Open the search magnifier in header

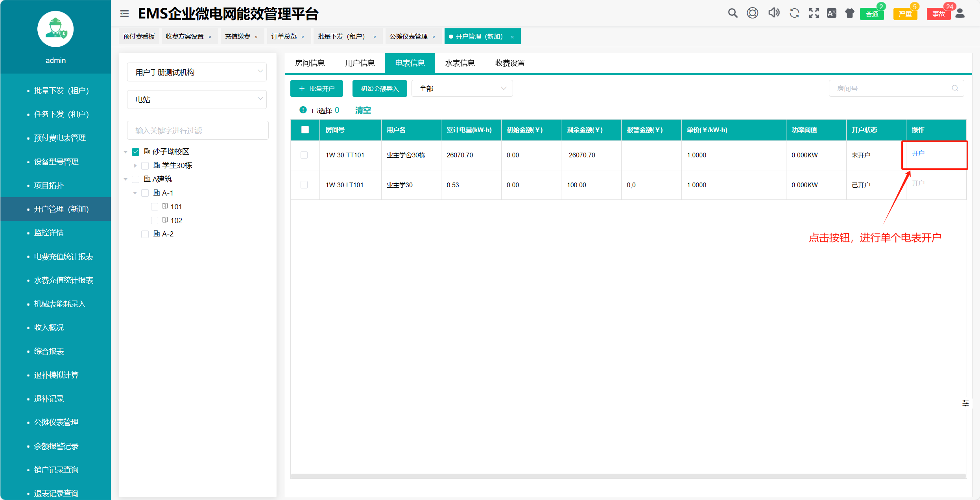pyautogui.click(x=732, y=13)
